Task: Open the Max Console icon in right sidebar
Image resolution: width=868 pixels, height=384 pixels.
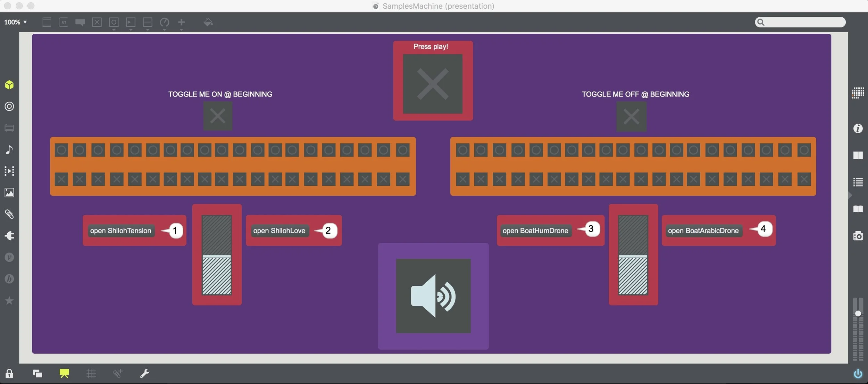Action: point(858,182)
